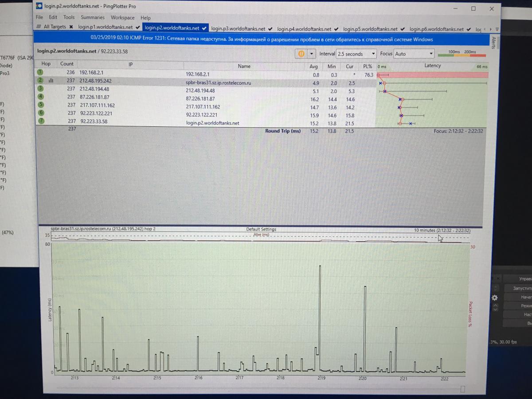The image size is (532, 399).
Task: Click the hop 1 green circle
Action: [x=40, y=72]
